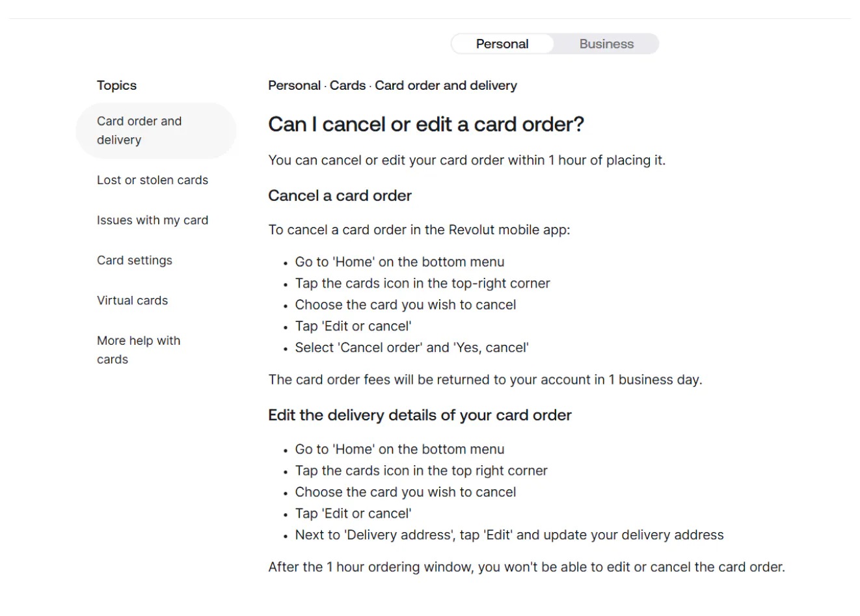Go to 'Issues with my card' topic
The width and height of the screenshot is (860, 616).
[152, 221]
